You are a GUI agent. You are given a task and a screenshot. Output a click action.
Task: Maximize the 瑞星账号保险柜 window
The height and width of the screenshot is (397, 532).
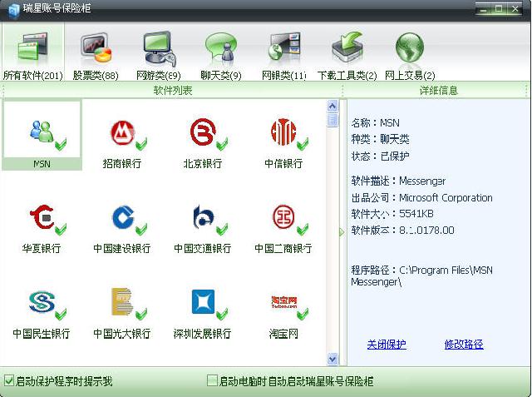[499, 9]
